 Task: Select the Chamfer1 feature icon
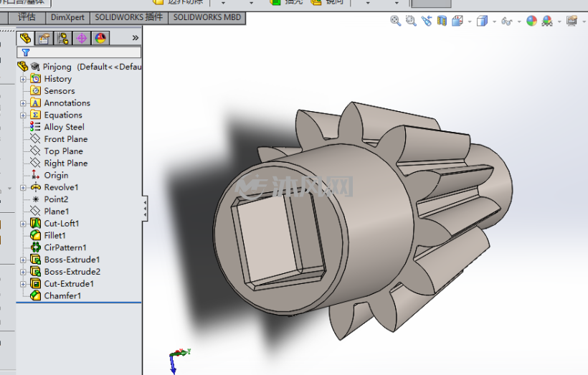(36, 295)
